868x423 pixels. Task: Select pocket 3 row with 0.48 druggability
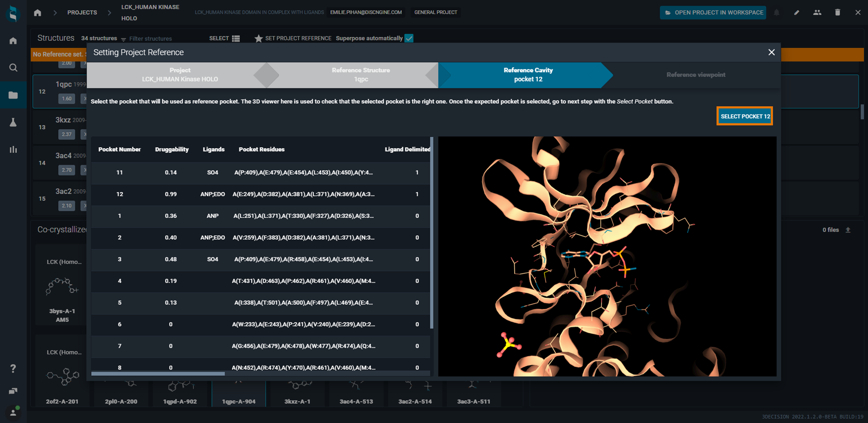(260, 259)
